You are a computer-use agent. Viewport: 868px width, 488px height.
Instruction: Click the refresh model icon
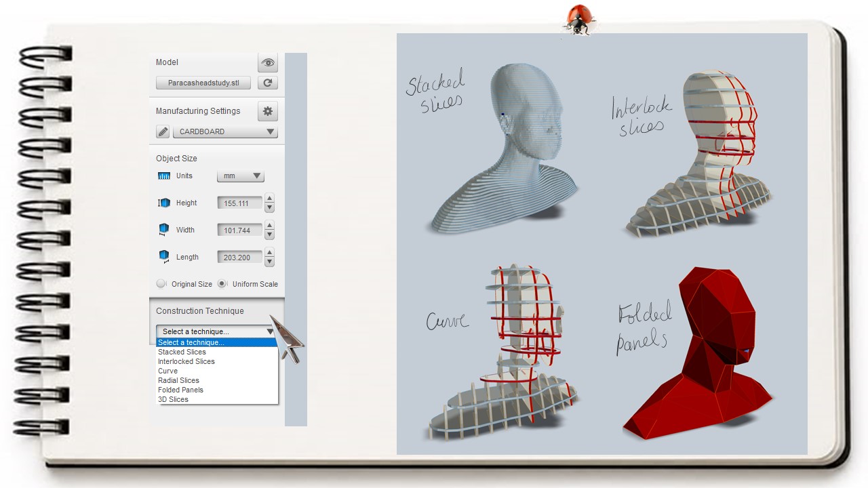pos(268,83)
